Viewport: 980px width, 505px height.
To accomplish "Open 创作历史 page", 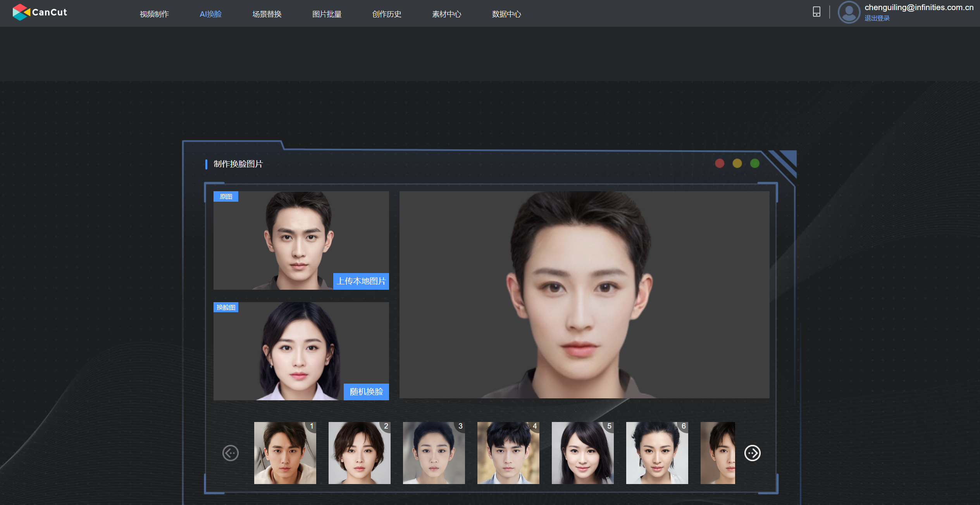I will click(386, 14).
